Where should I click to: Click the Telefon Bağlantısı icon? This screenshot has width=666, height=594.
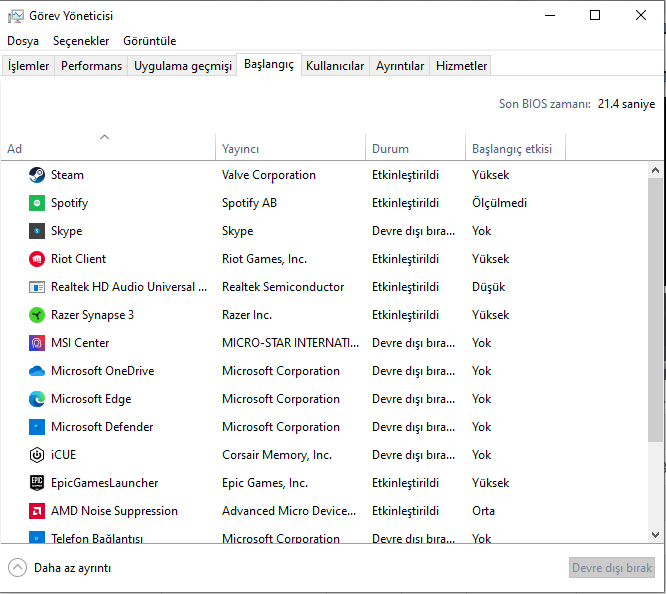pyautogui.click(x=37, y=537)
